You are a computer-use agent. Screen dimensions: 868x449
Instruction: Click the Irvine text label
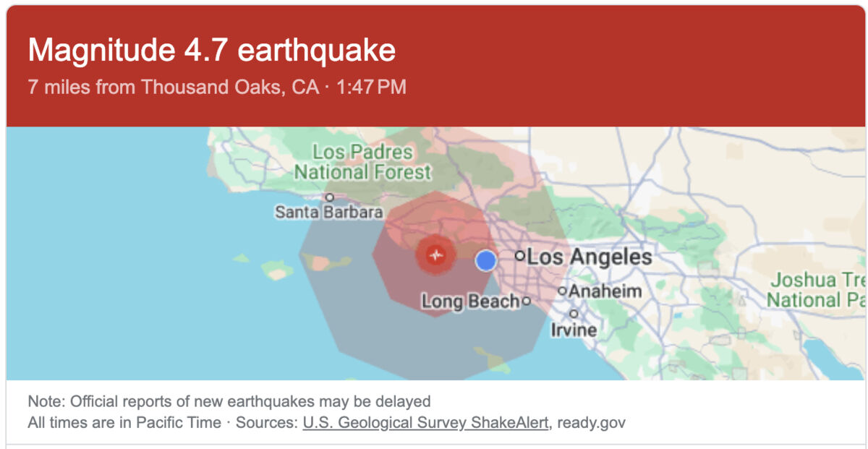574,330
